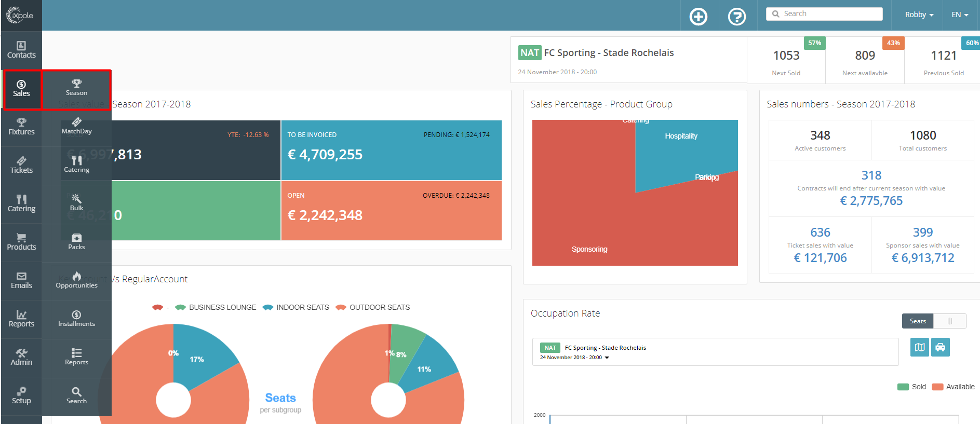
Task: Open the Emails section in sidebar
Action: click(21, 281)
